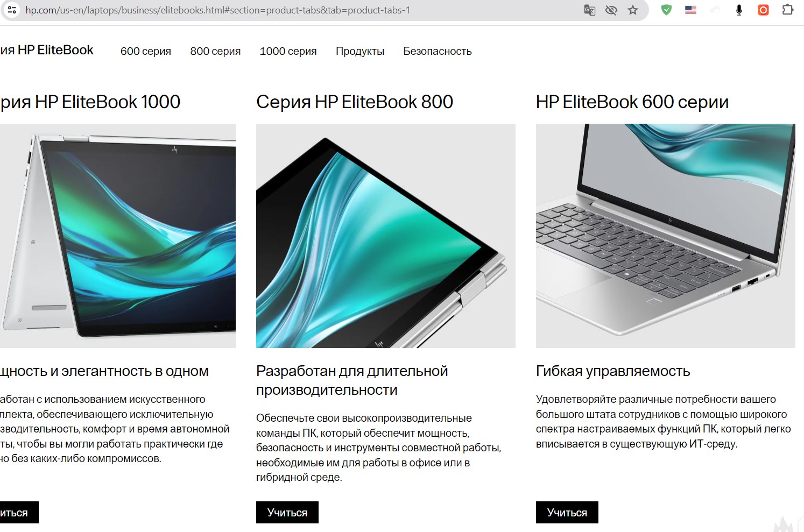This screenshot has width=804, height=532.
Task: Open the Безопасность menu item
Action: [438, 51]
